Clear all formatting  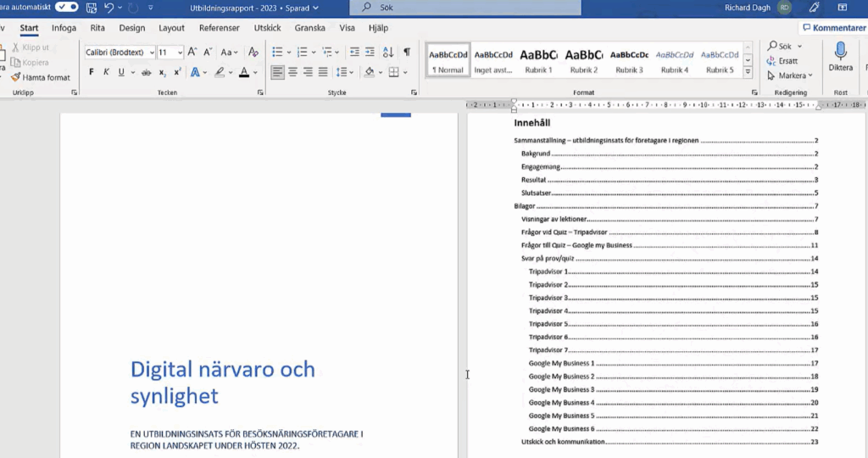(x=253, y=52)
